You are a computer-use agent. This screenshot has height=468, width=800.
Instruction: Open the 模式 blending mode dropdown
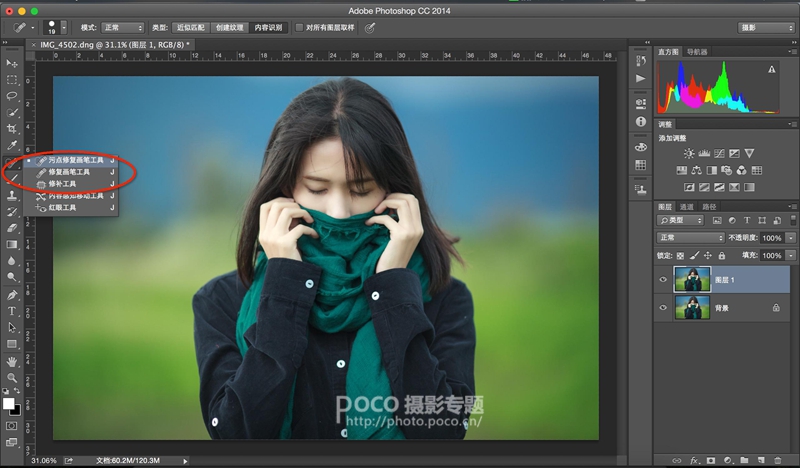pyautogui.click(x=124, y=28)
